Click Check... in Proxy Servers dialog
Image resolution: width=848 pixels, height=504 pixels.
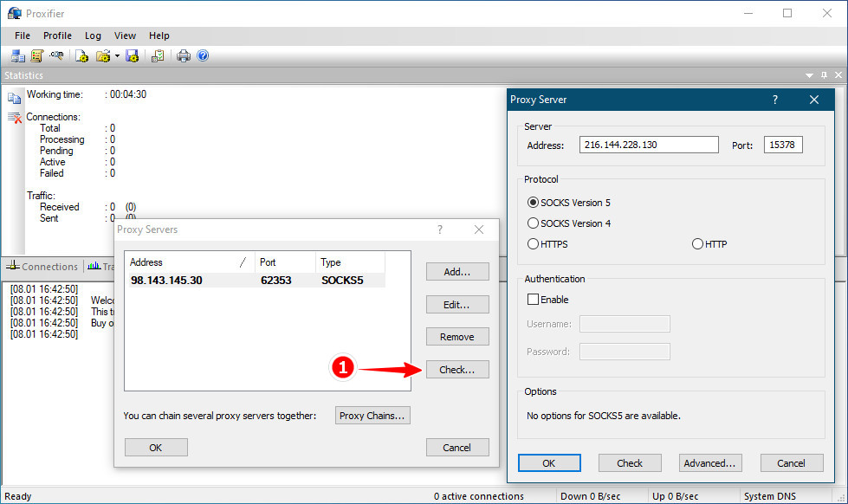(x=457, y=370)
